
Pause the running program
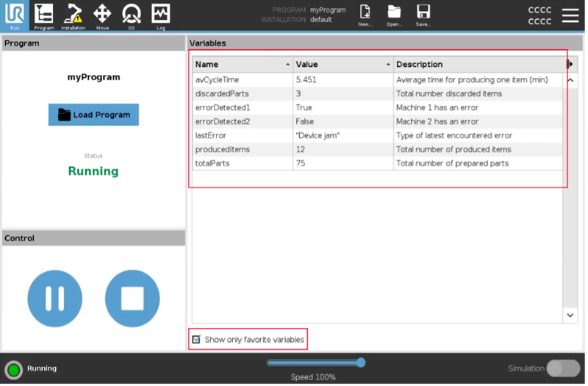pyautogui.click(x=54, y=298)
